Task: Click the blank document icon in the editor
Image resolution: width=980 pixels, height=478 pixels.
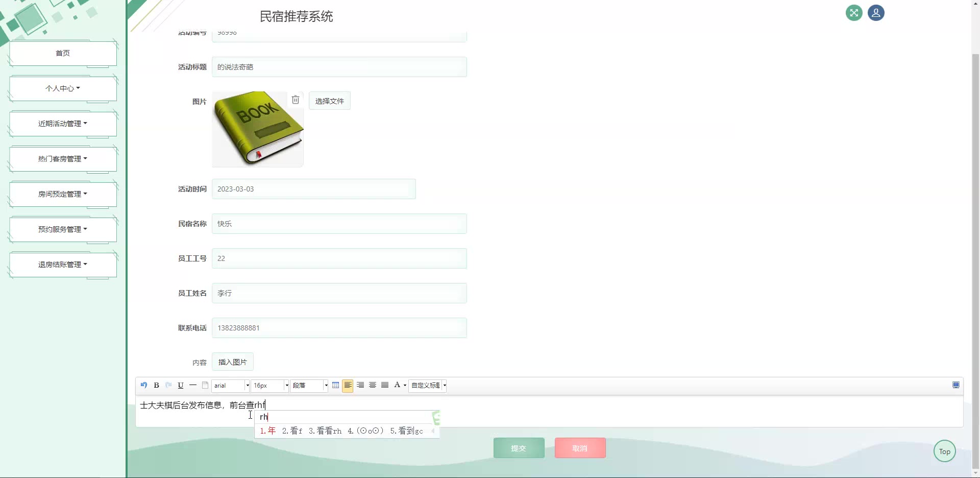Action: [x=205, y=385]
